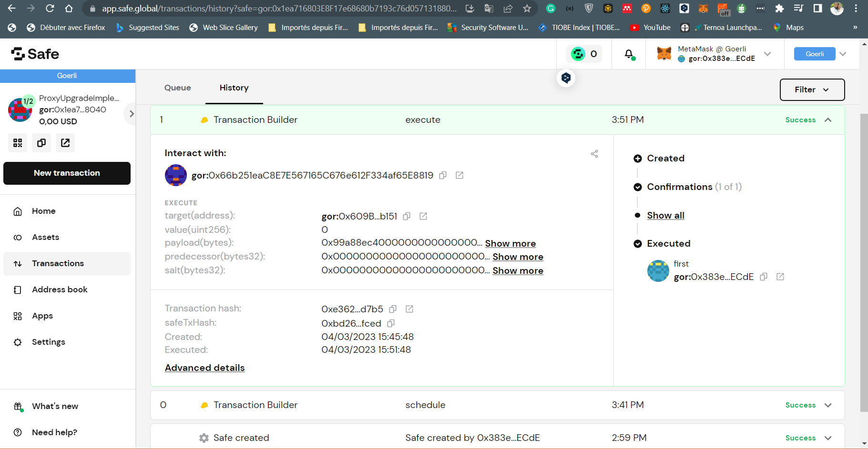Open Apps in sidebar
Screen dimensions: 868x449
click(x=67, y=316)
